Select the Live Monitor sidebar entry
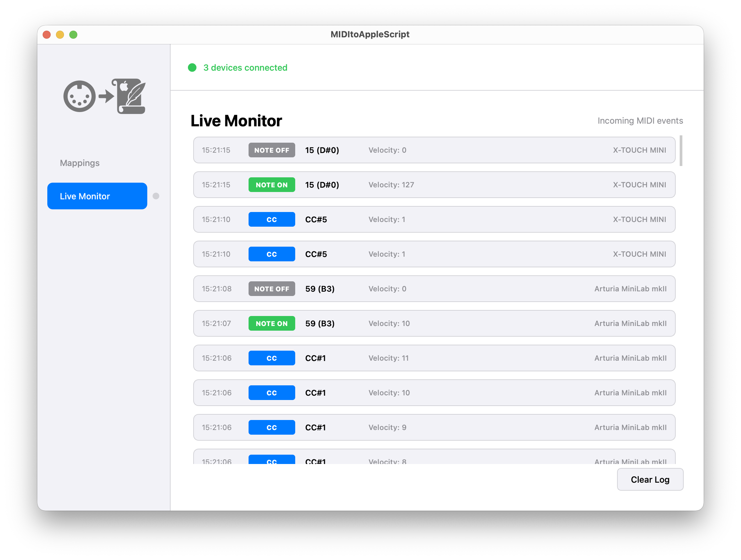This screenshot has height=560, width=741. tap(97, 196)
